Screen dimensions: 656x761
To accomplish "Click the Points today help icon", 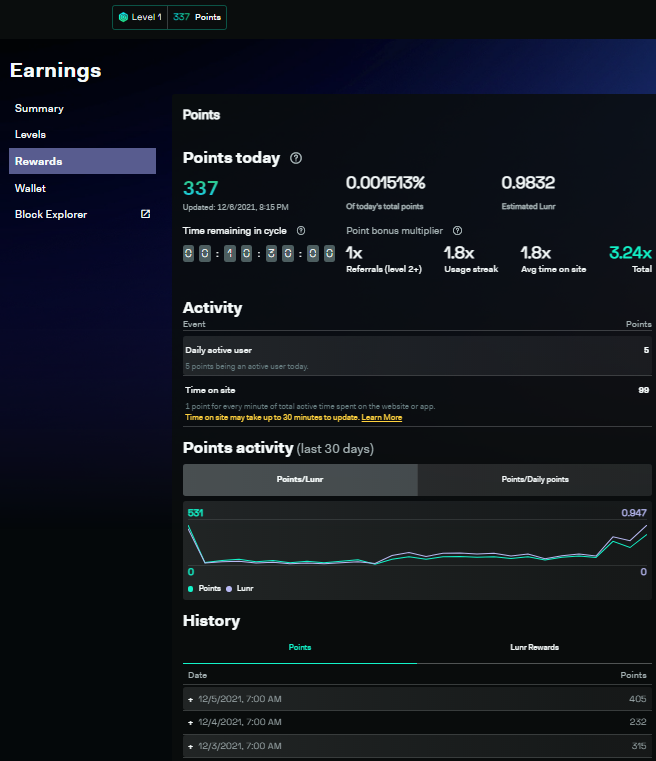I will tap(296, 158).
